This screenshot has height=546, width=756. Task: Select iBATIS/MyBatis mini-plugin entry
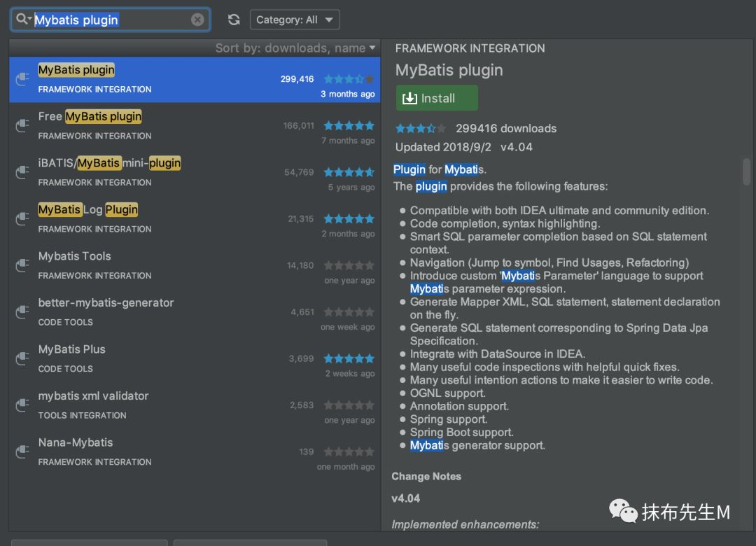(x=195, y=172)
